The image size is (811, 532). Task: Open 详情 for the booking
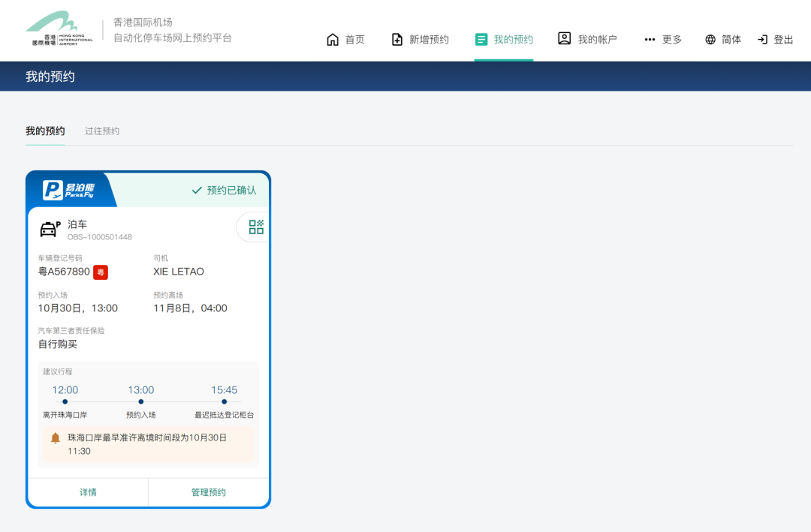coord(88,492)
